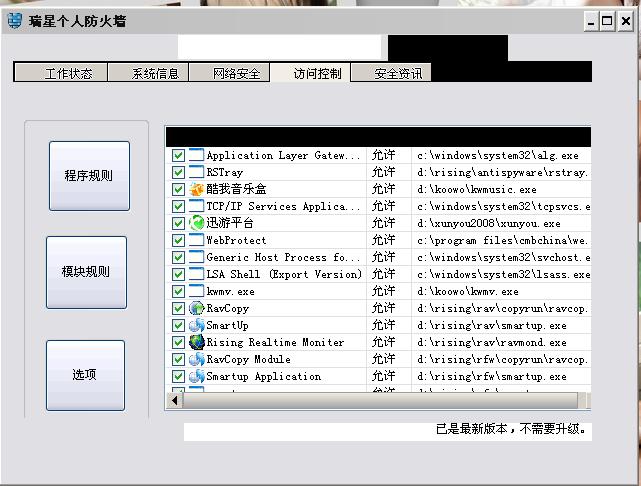Click the 酷我音乐盒 orange icon

coord(196,189)
